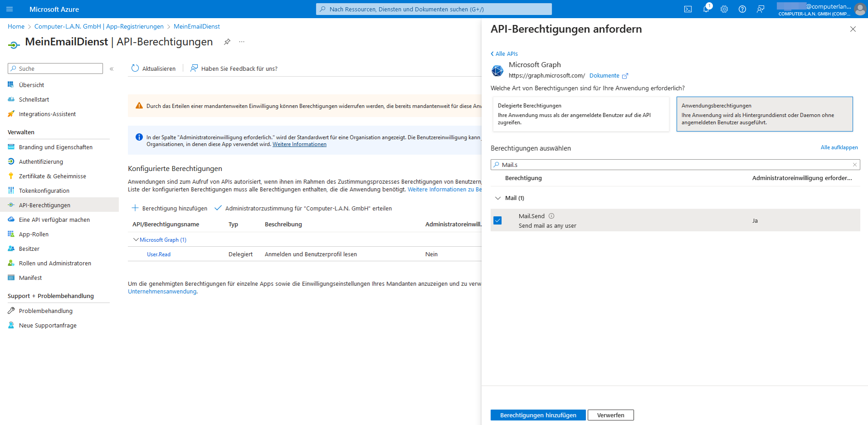
Task: Open Schnellstart in sidebar
Action: coord(34,99)
